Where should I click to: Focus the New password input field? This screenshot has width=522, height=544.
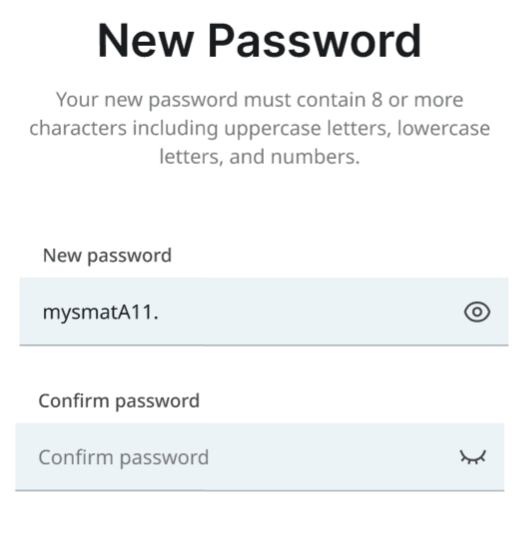pyautogui.click(x=264, y=312)
